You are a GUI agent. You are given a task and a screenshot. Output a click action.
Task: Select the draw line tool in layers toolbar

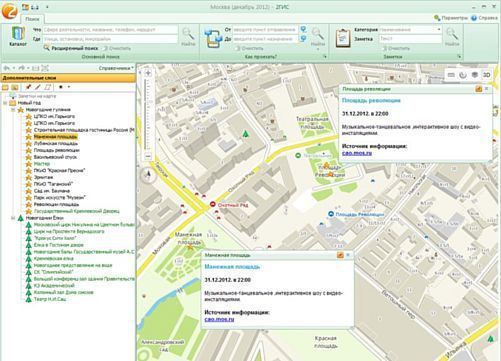click(x=38, y=87)
